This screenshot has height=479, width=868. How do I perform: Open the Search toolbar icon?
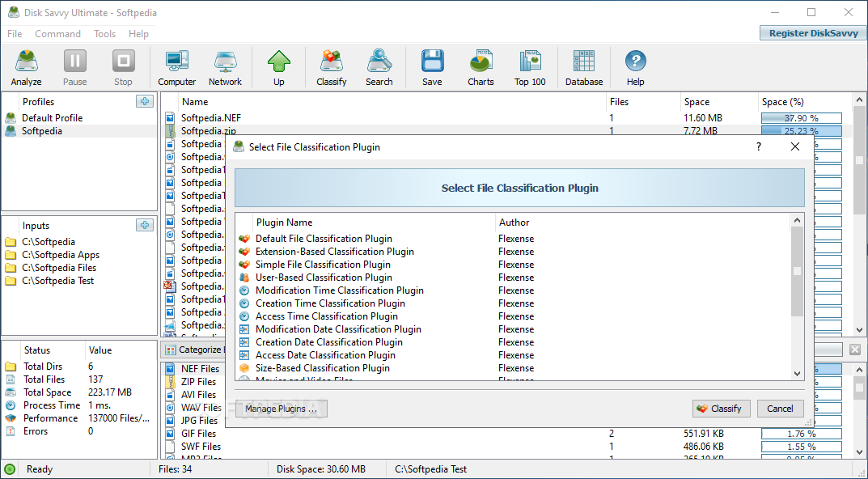379,67
